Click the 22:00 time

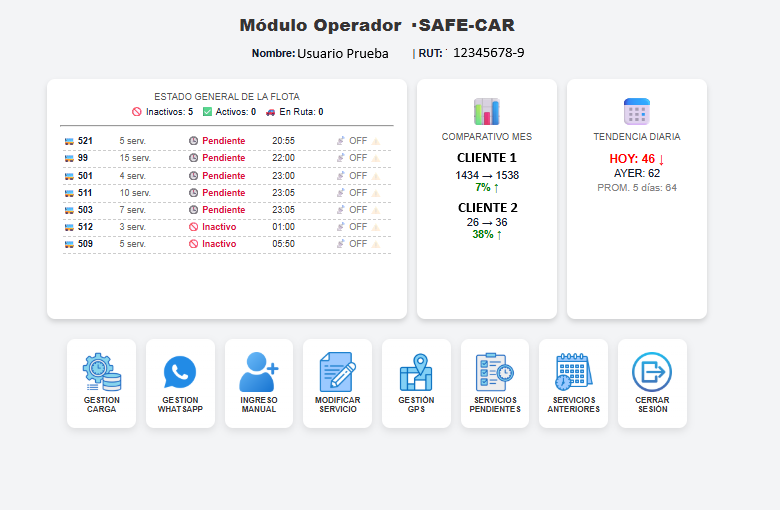pos(284,158)
